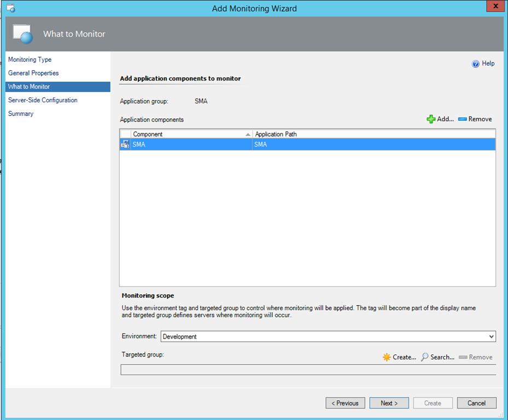This screenshot has height=420, width=508.
Task: Open the Summary step
Action: [21, 114]
